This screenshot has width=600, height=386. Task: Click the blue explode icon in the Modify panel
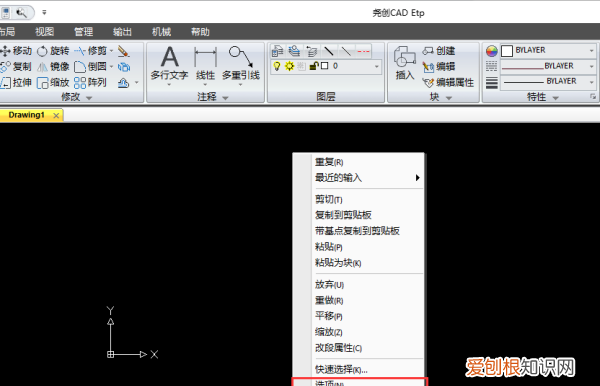point(124,67)
